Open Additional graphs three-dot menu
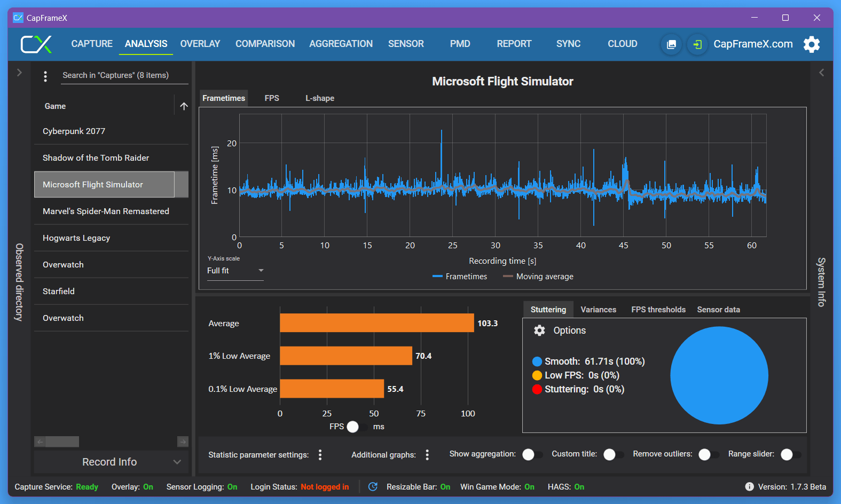 tap(427, 454)
